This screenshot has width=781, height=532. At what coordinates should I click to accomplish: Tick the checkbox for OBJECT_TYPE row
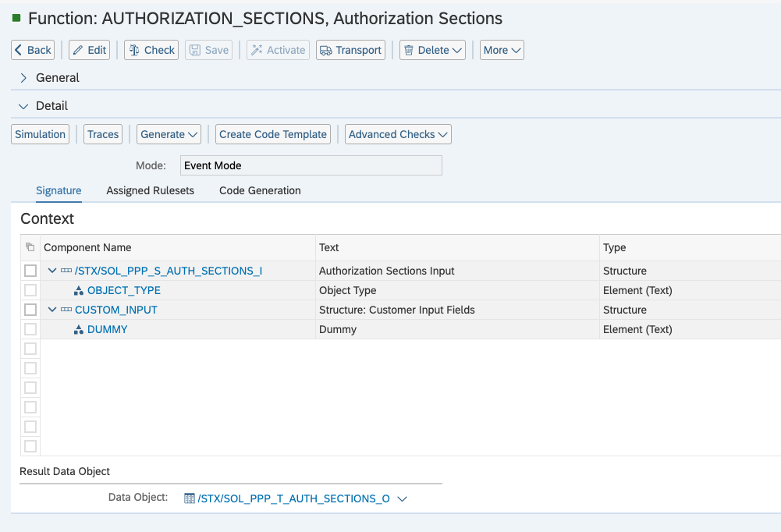click(x=30, y=290)
